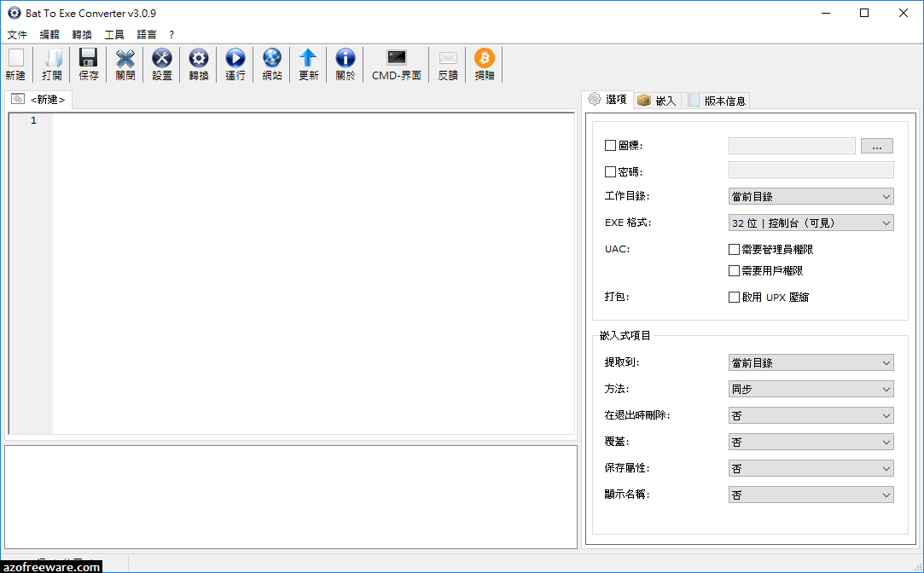This screenshot has height=573, width=924.
Task: Open the 提取到 dropdown
Action: 811,362
